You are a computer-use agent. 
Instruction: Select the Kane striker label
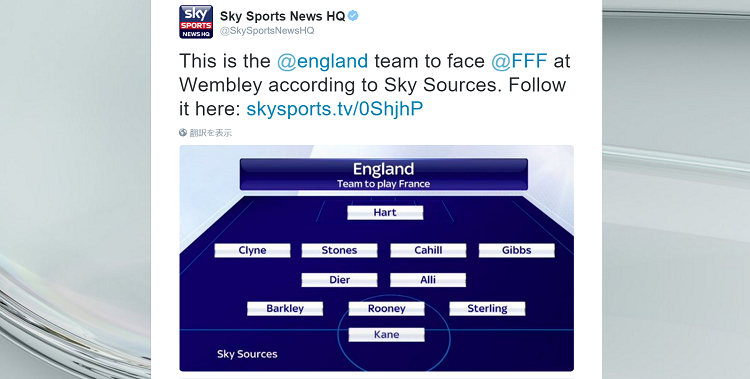pos(386,334)
